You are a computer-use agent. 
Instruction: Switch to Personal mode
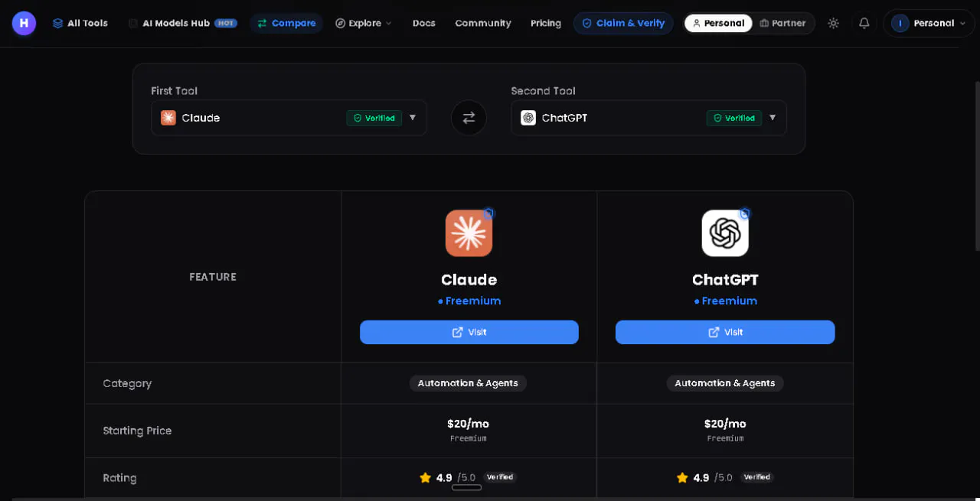(x=718, y=23)
